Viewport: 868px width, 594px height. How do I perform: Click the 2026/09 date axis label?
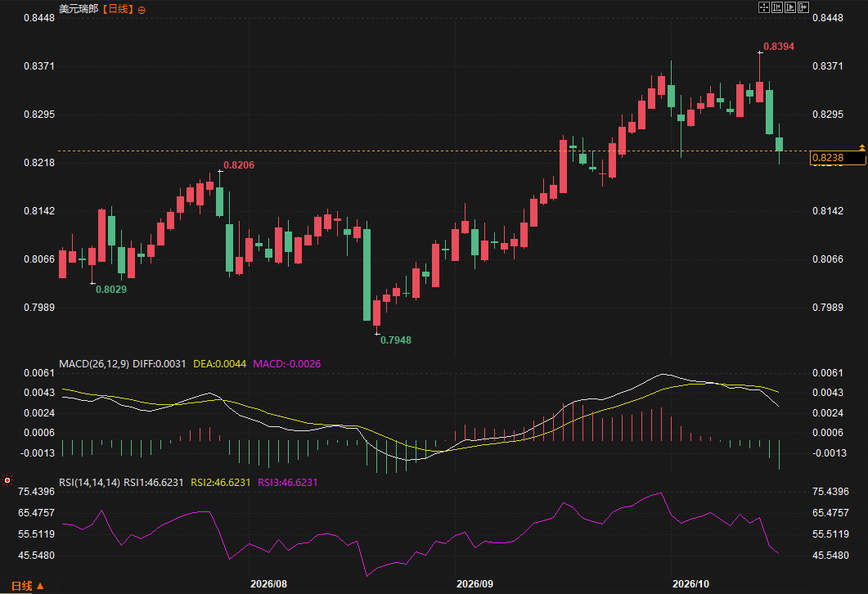(x=474, y=584)
